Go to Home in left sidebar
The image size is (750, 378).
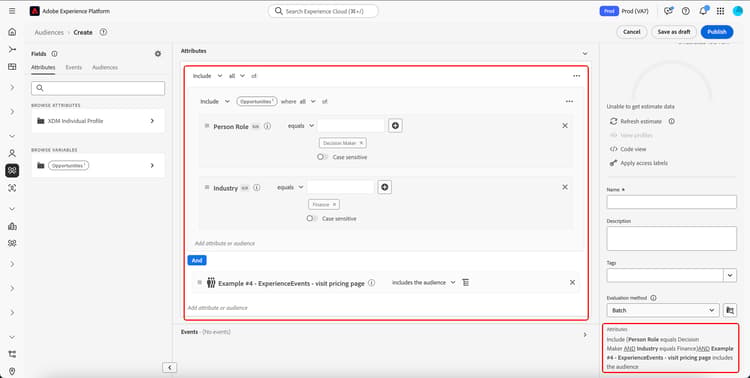12,32
